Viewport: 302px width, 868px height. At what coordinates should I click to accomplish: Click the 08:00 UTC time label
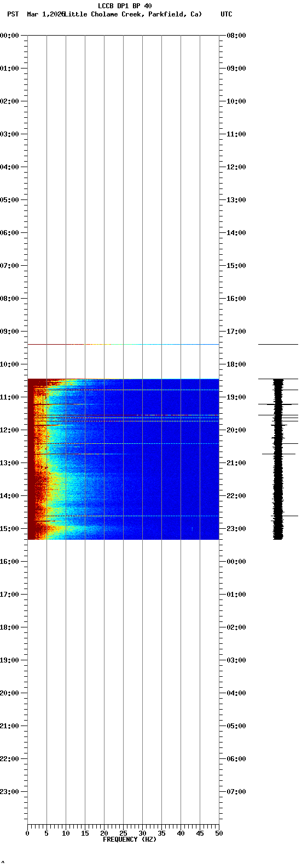pos(236,36)
